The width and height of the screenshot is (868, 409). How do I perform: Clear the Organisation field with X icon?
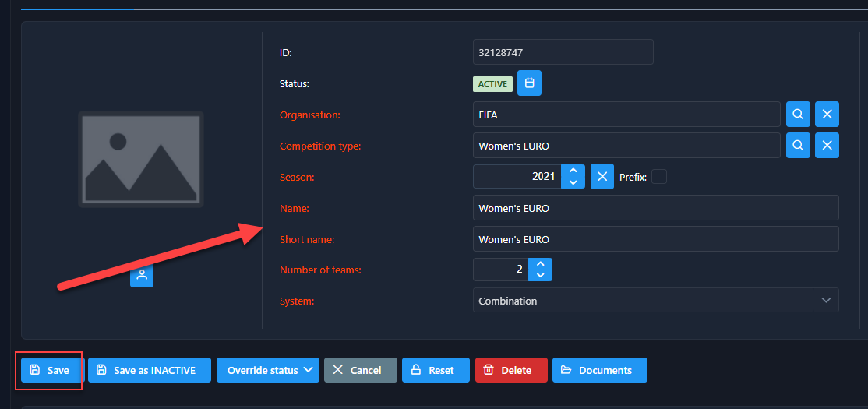tap(827, 115)
